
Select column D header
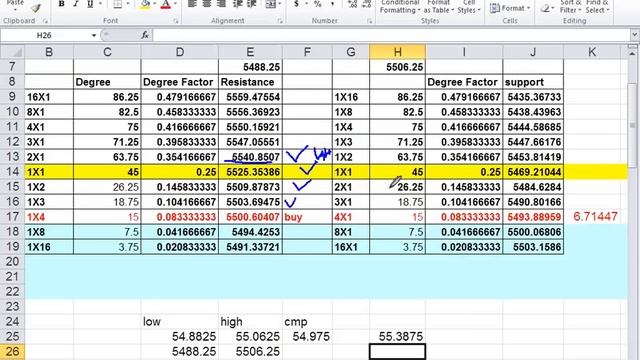pos(180,52)
